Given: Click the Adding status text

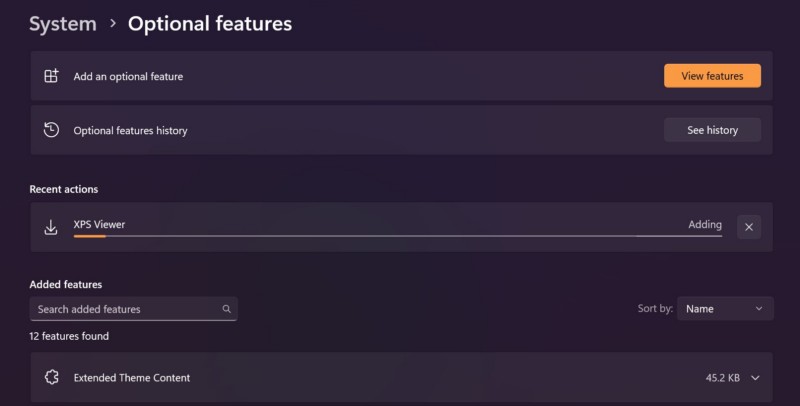Looking at the screenshot, I should [x=705, y=224].
